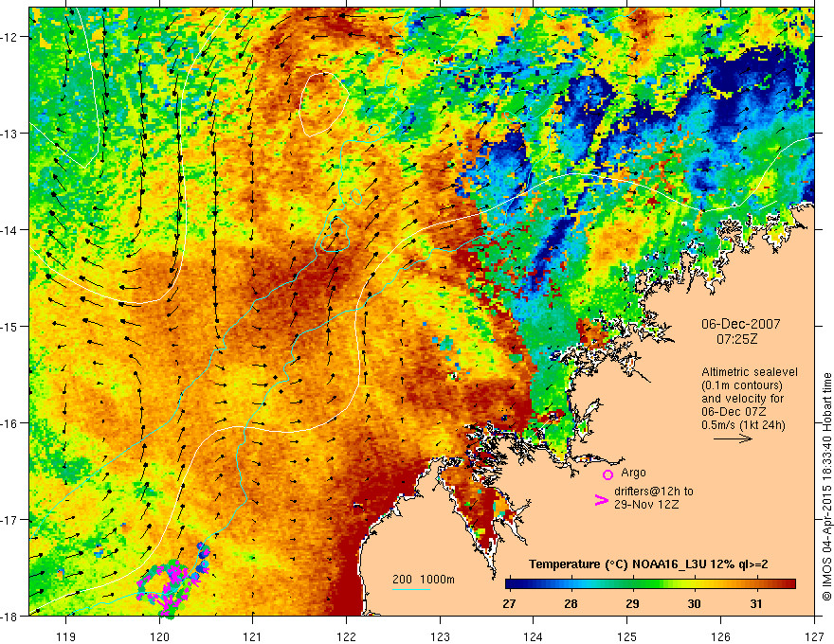Image resolution: width=834 pixels, height=644 pixels.
Task: Click the Temperature NOAA16_L3U colorbar title
Action: pos(648,564)
